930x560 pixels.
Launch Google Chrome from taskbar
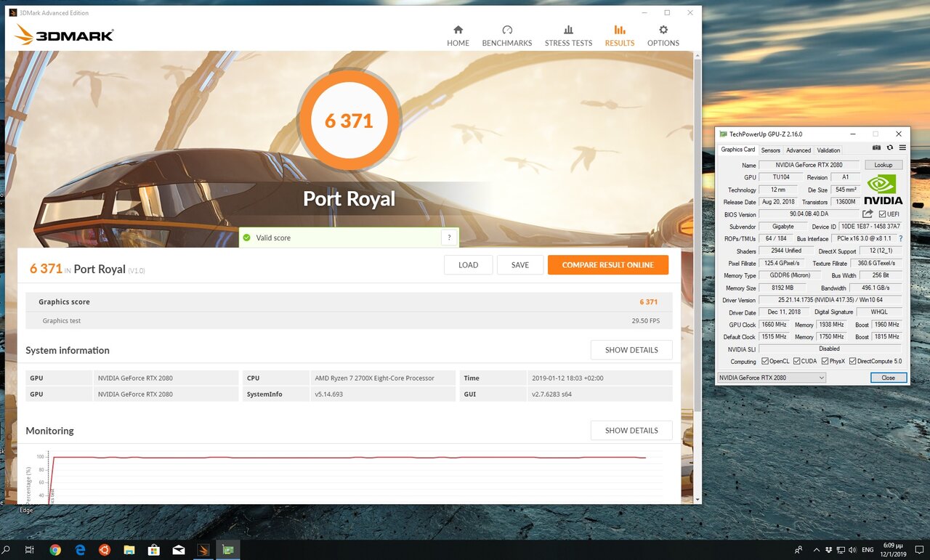pos(55,550)
